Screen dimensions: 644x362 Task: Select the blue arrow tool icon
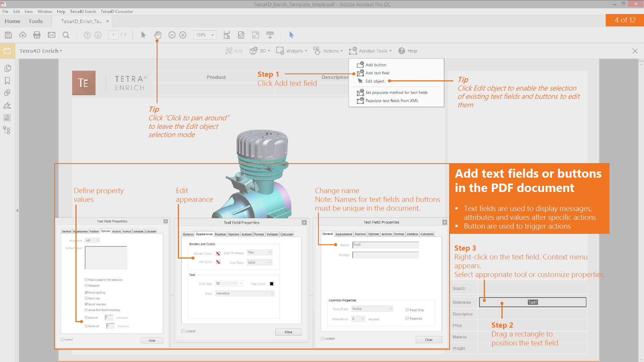(291, 35)
